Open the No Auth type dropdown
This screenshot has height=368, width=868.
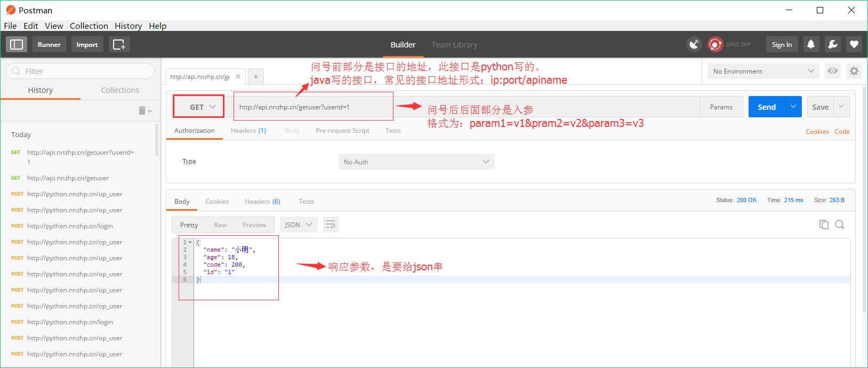pos(416,162)
